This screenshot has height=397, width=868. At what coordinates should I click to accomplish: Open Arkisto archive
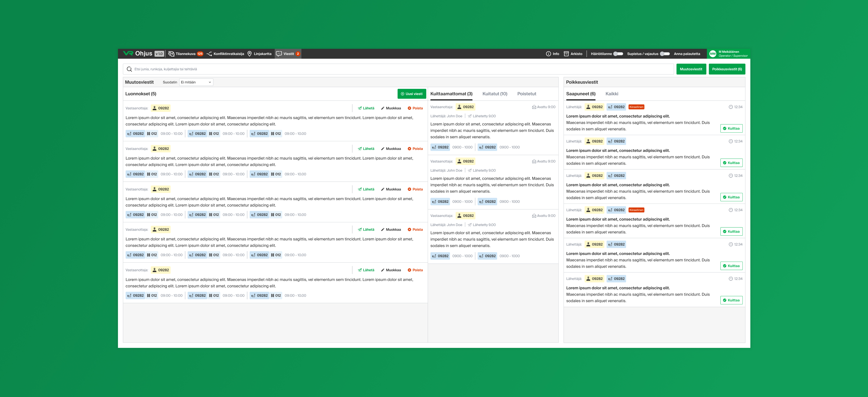coord(573,54)
